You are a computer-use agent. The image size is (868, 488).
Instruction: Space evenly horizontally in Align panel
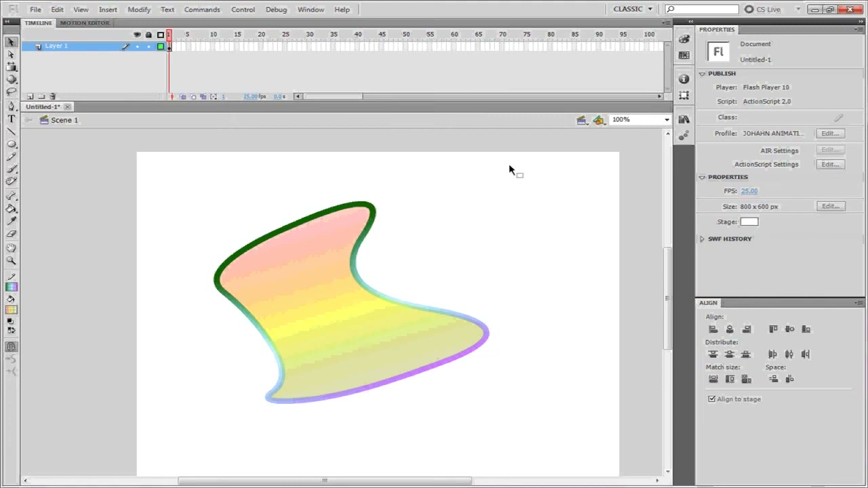click(789, 380)
